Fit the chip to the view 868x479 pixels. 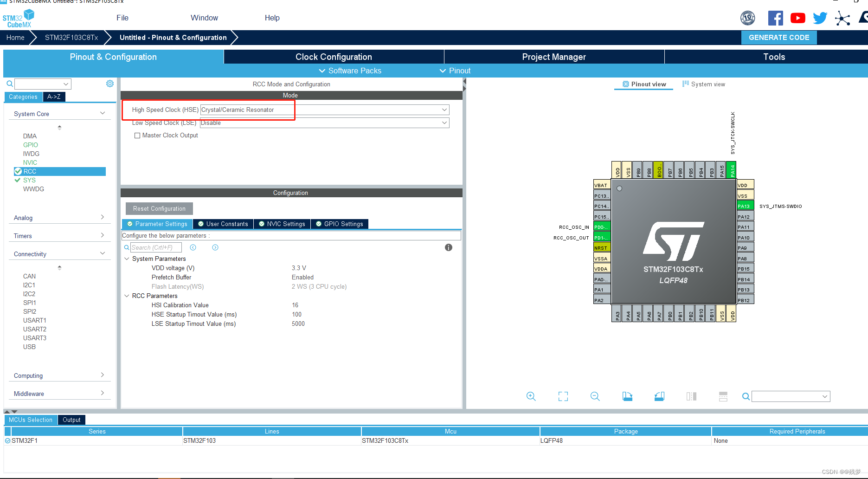(563, 396)
